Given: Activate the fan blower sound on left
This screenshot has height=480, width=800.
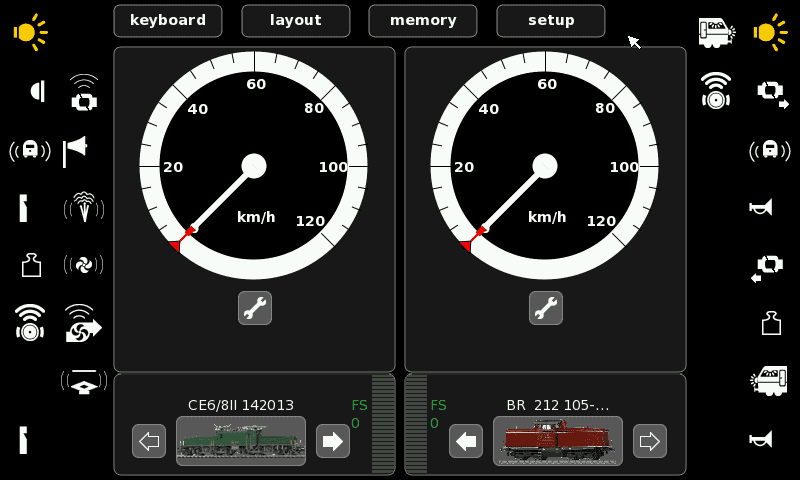Looking at the screenshot, I should [84, 264].
